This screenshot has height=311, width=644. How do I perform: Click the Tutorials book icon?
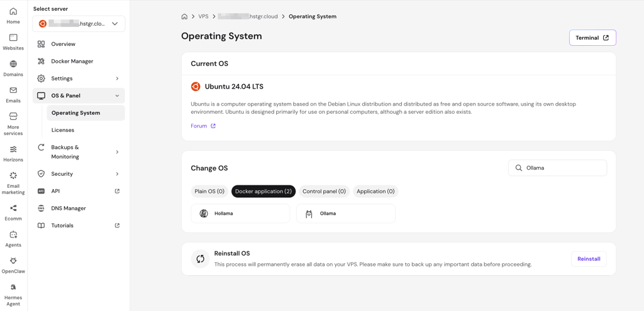click(41, 226)
